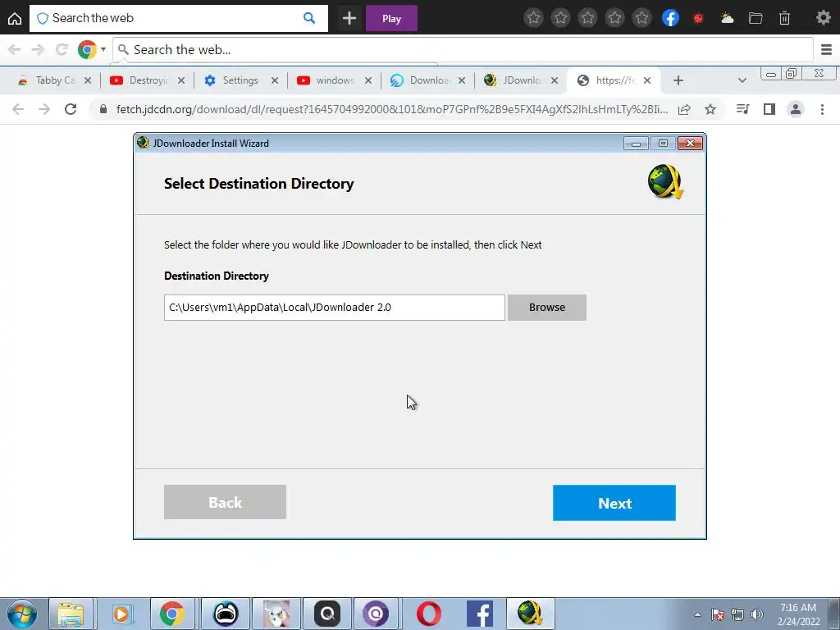
Task: Open Facebook shortcut in top bar
Action: [670, 18]
